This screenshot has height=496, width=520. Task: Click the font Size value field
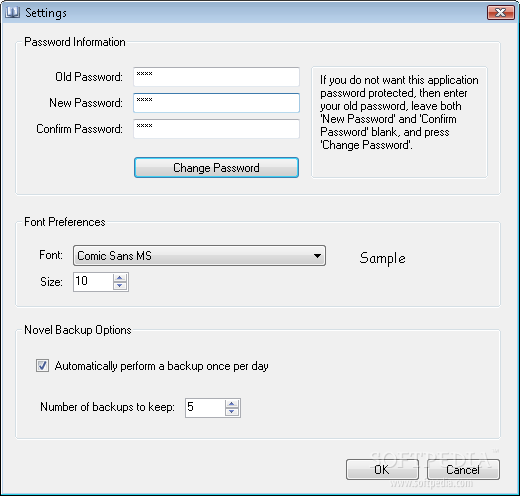tap(93, 282)
